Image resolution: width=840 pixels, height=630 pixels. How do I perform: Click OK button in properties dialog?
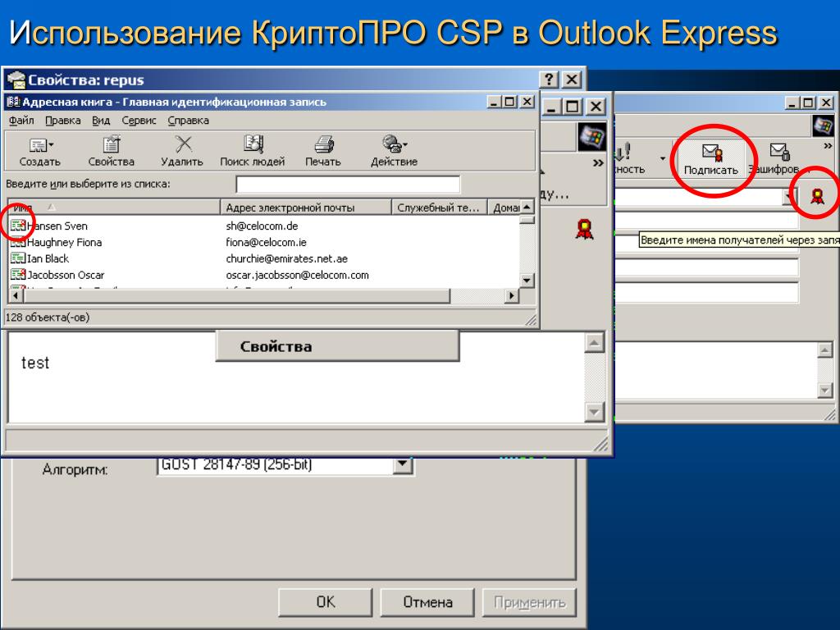tap(325, 602)
